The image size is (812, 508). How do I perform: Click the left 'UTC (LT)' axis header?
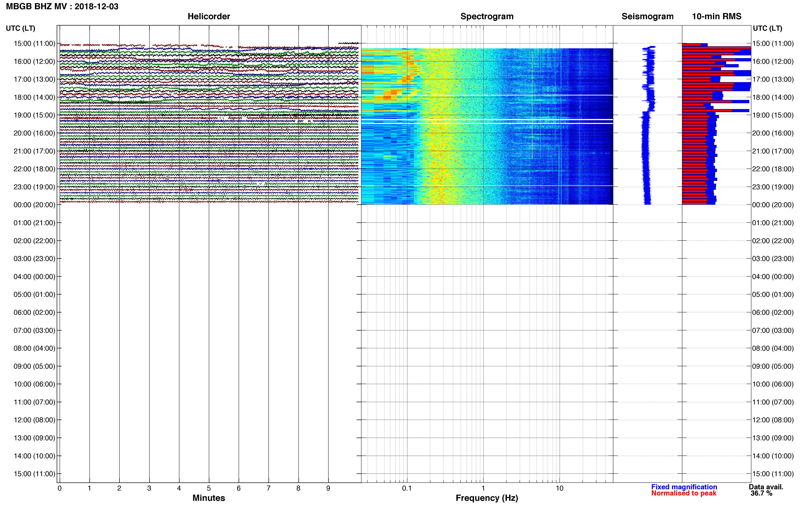click(x=21, y=28)
